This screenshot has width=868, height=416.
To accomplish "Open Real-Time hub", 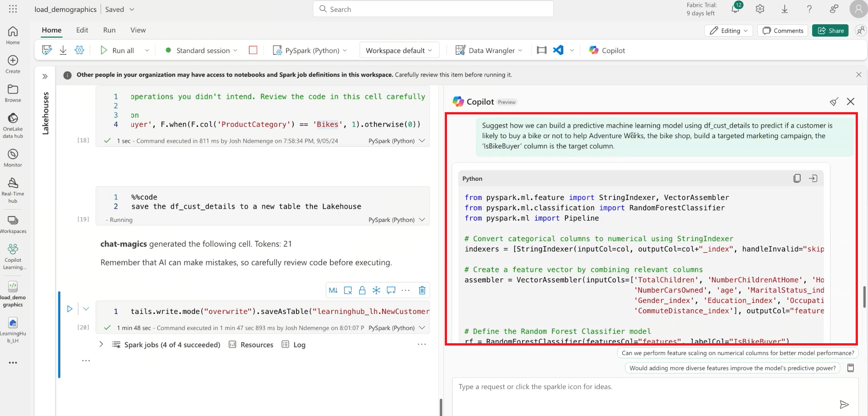I will 13,190.
